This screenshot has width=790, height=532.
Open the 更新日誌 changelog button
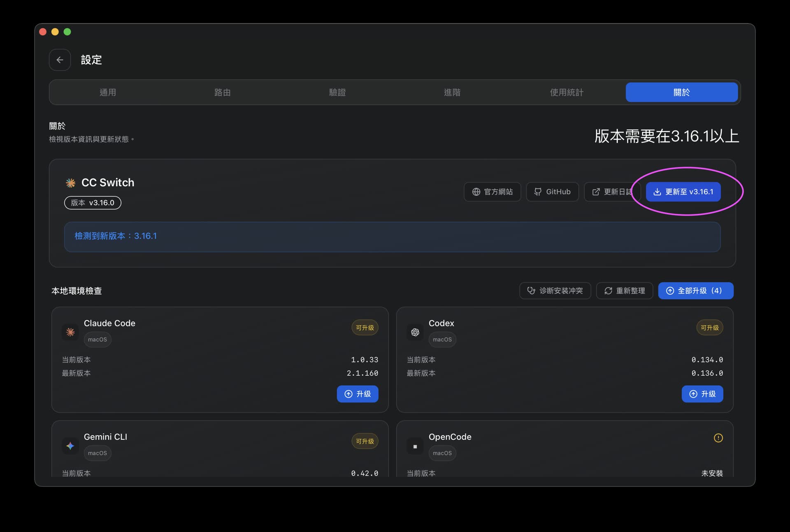[x=612, y=192]
